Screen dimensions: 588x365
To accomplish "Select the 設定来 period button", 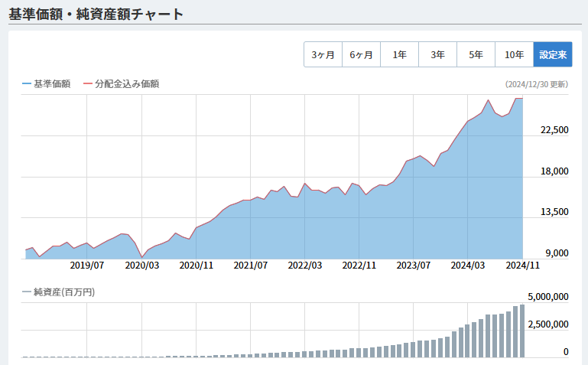I will 553,55.
